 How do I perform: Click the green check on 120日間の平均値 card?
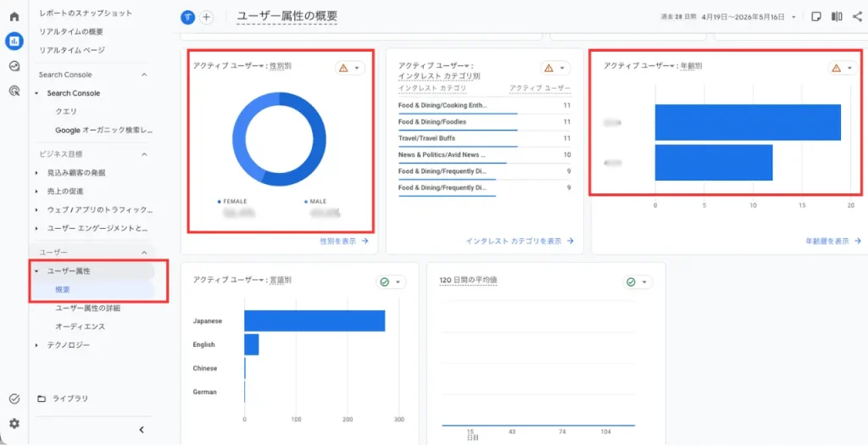point(631,282)
